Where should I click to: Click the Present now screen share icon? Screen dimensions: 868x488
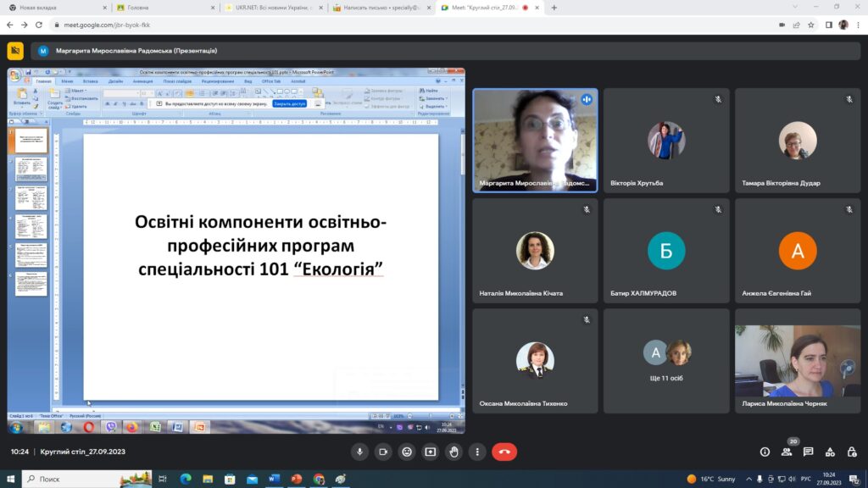(x=431, y=452)
